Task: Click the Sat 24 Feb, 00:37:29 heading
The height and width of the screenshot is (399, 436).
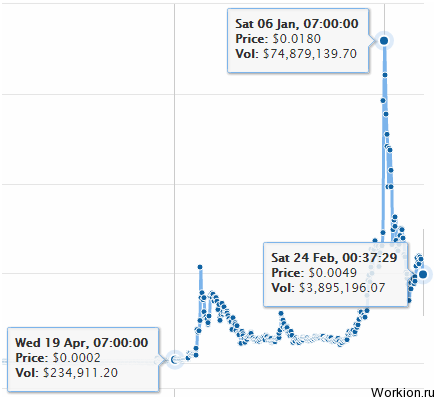Action: click(334, 258)
